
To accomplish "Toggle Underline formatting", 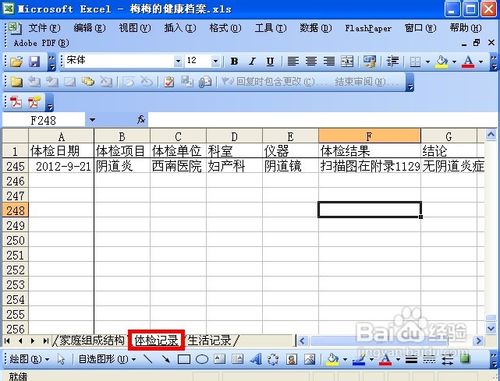I will 270,61.
